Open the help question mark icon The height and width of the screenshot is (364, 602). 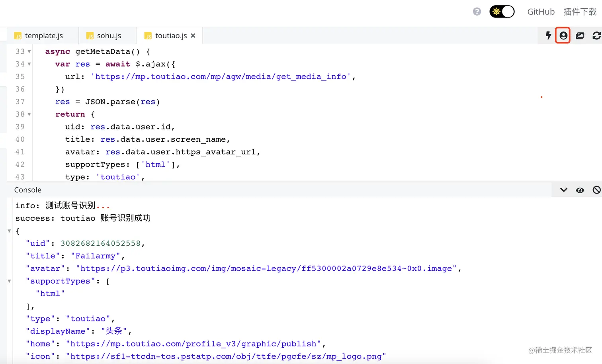(477, 12)
